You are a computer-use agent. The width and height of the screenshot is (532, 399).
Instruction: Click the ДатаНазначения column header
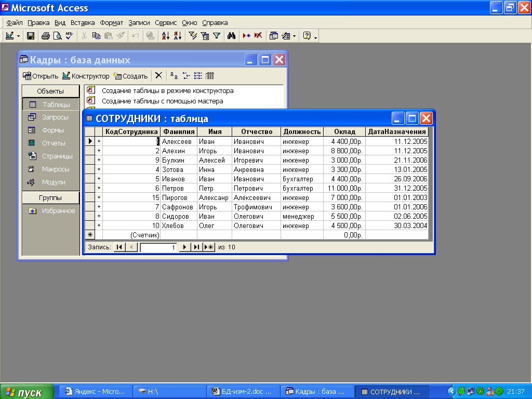point(396,131)
